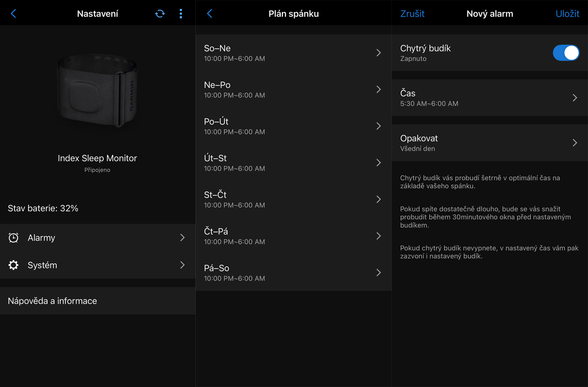The image size is (588, 387).
Task: Go back from Plán spánku screen
Action: click(x=209, y=14)
